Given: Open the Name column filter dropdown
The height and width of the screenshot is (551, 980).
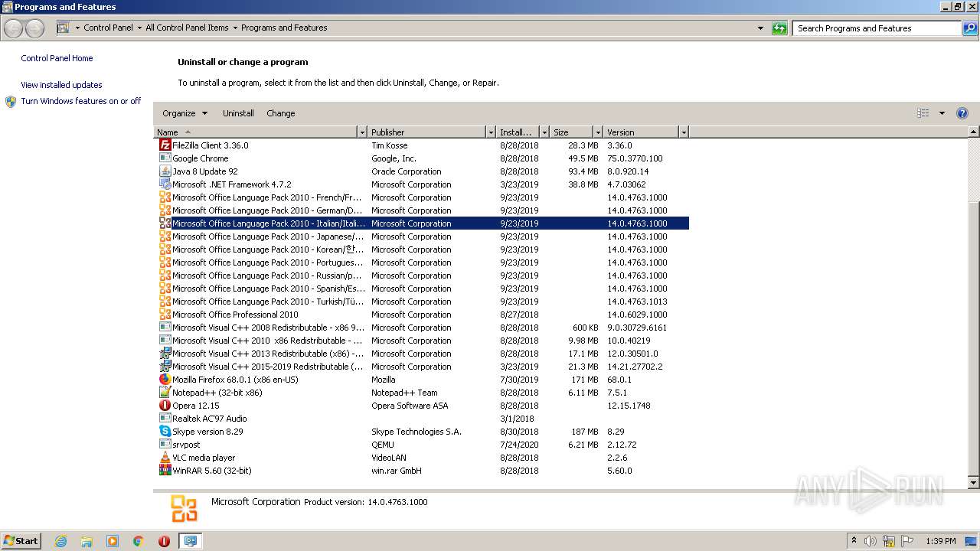Looking at the screenshot, I should pyautogui.click(x=362, y=132).
